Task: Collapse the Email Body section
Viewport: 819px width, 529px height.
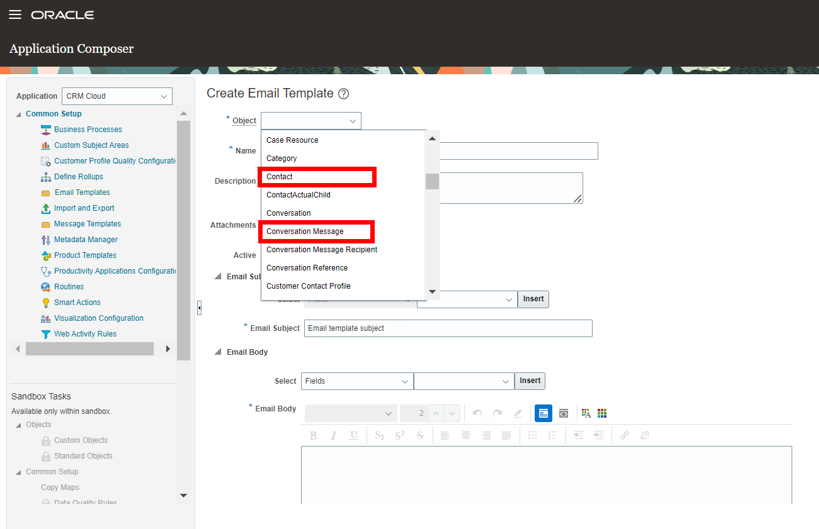Action: coord(218,352)
